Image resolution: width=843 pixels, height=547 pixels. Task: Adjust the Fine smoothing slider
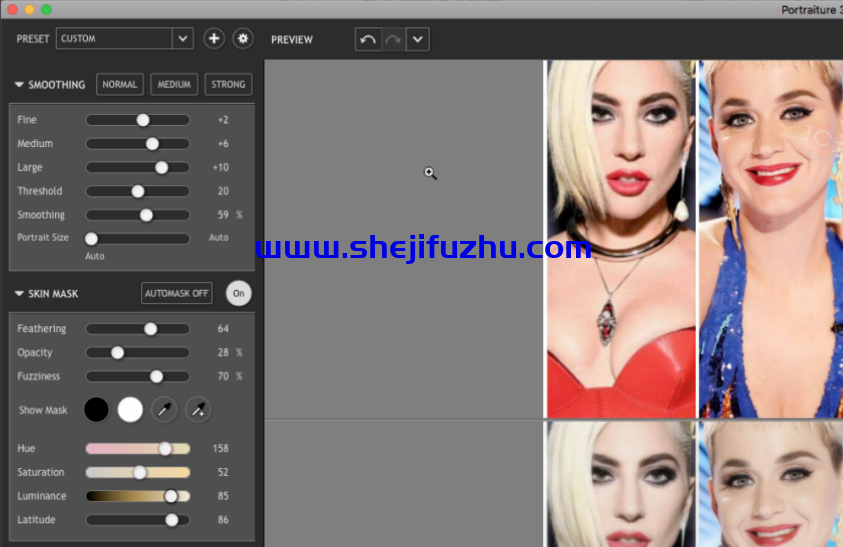(138, 120)
